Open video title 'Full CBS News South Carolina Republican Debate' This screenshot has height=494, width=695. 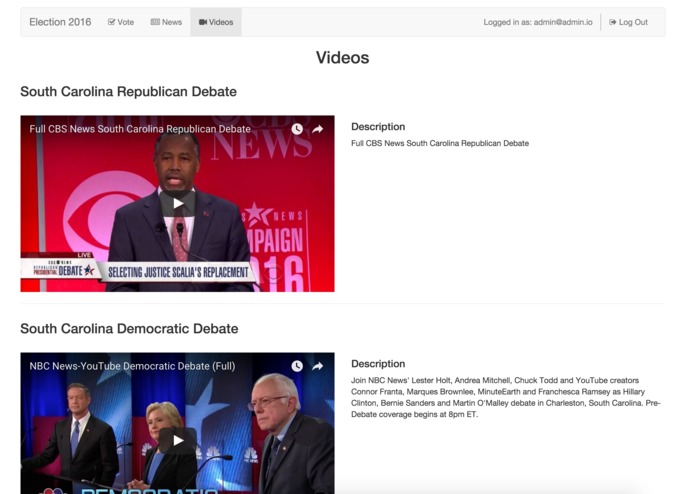coord(140,129)
